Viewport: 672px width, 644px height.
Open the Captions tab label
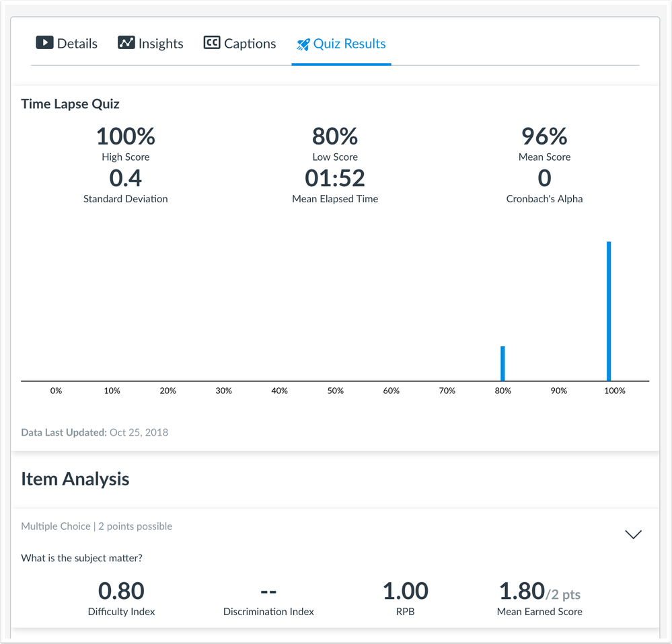[250, 44]
